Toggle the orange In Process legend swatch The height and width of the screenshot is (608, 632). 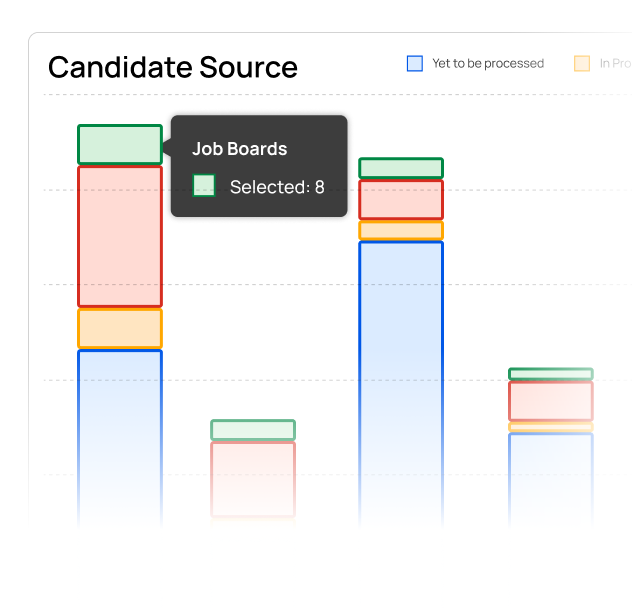582,63
